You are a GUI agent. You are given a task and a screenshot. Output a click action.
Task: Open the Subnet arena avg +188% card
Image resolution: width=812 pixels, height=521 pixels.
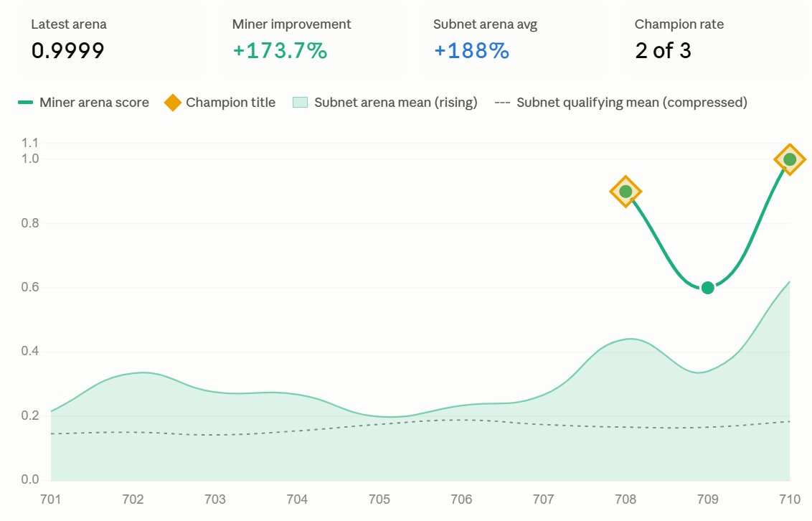point(514,41)
